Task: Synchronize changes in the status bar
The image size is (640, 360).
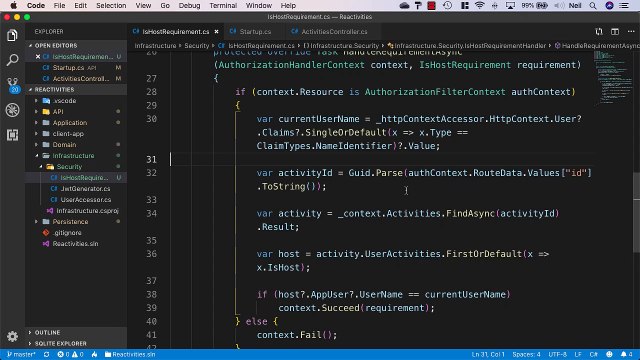Action: pyautogui.click(x=47, y=354)
